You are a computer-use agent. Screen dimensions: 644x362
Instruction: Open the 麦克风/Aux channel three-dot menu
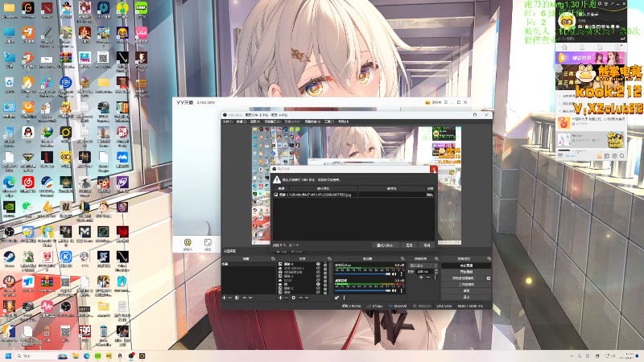pyautogui.click(x=402, y=274)
